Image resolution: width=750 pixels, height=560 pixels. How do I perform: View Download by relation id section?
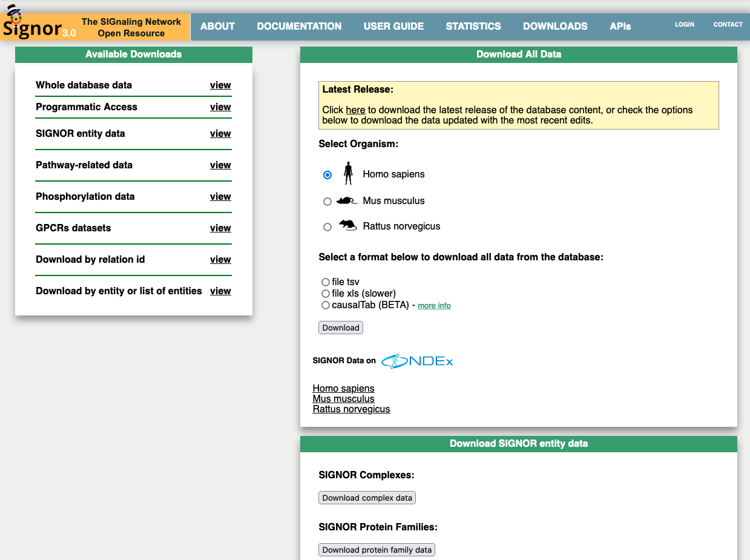coord(220,260)
